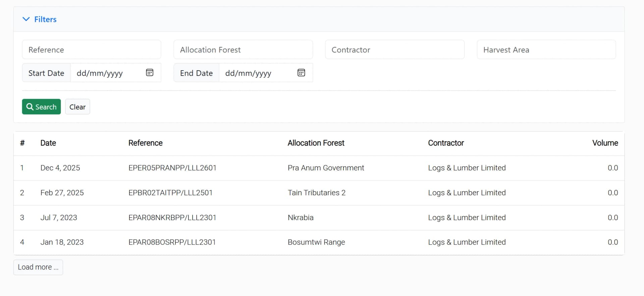Click the Reference column header
This screenshot has width=644, height=296.
(x=146, y=143)
